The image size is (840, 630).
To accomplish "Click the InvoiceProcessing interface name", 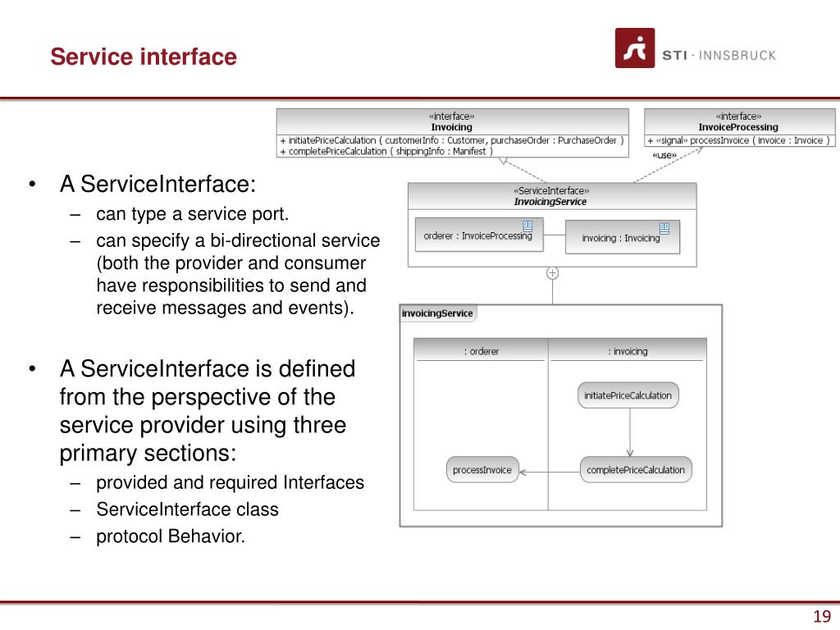I will coord(738,127).
